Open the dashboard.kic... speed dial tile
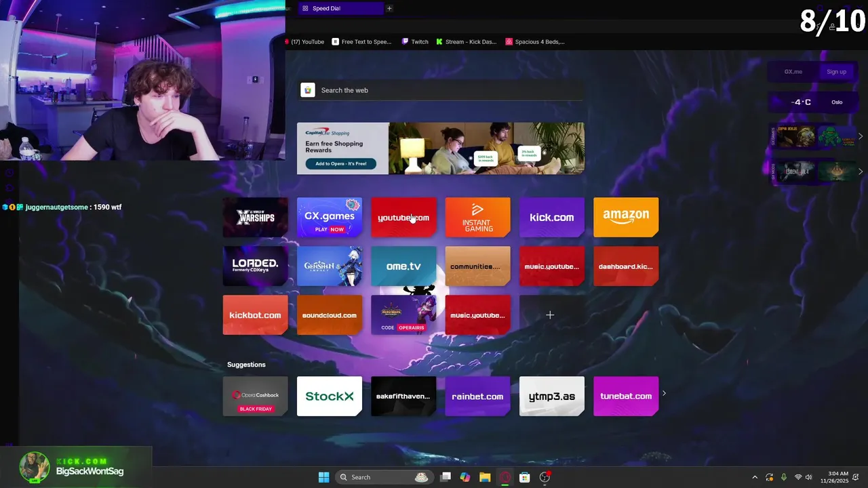 coord(626,266)
